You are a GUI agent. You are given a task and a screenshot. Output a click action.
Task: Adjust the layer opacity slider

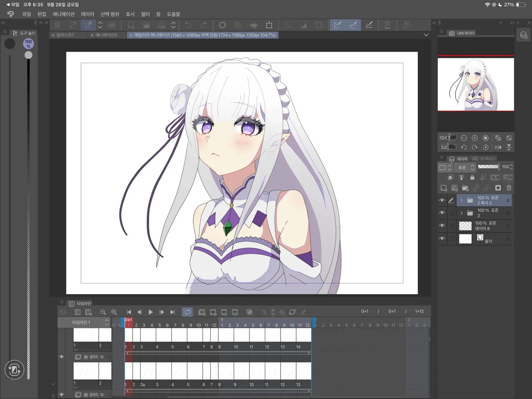tap(488, 167)
